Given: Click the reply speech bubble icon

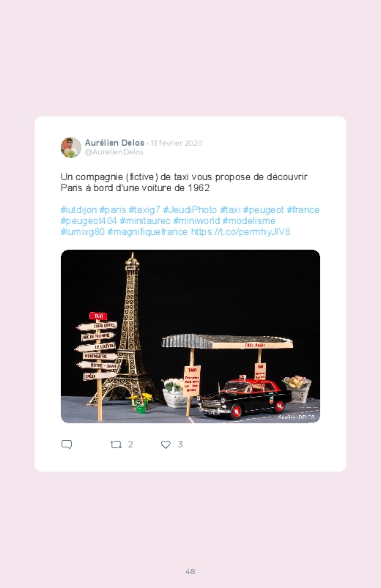Looking at the screenshot, I should click(67, 444).
